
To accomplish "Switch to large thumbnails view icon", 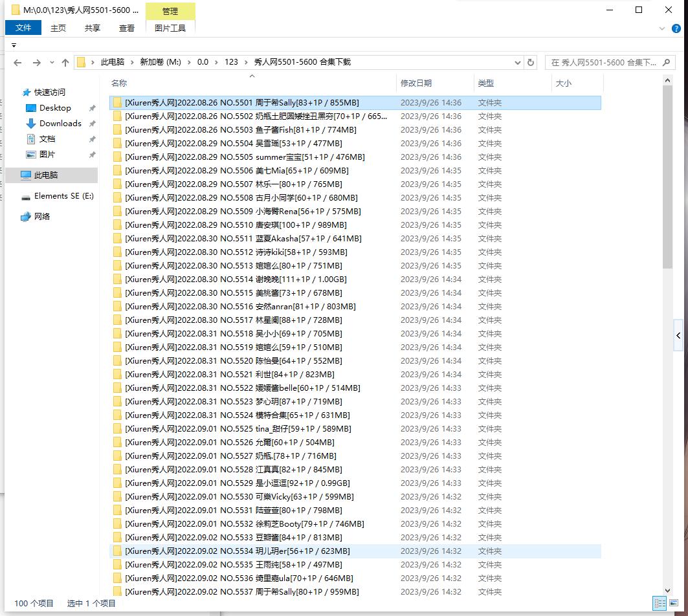I will point(674,603).
